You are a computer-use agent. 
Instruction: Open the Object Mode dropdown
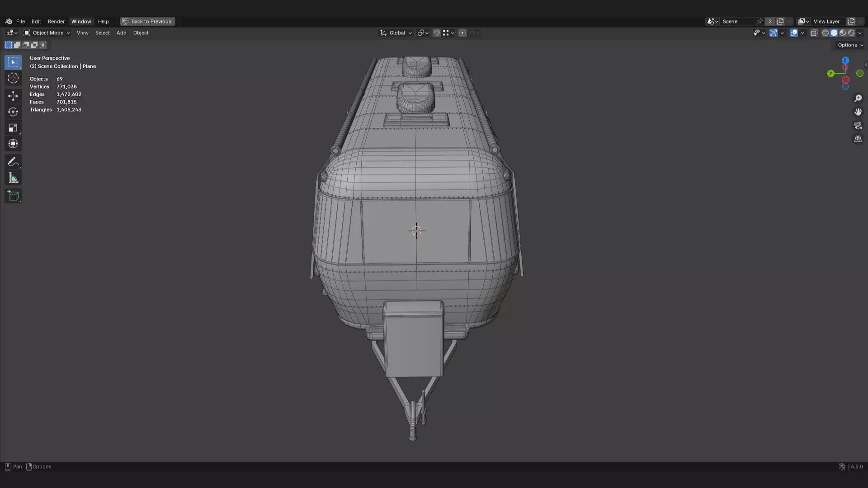pos(47,33)
